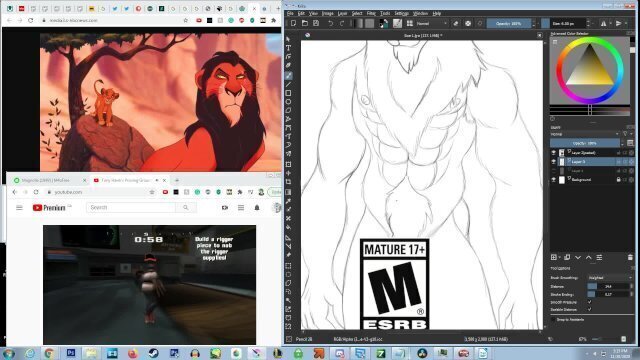Click the Windows Start button
Viewport: 640px width, 360px height.
click(9, 353)
